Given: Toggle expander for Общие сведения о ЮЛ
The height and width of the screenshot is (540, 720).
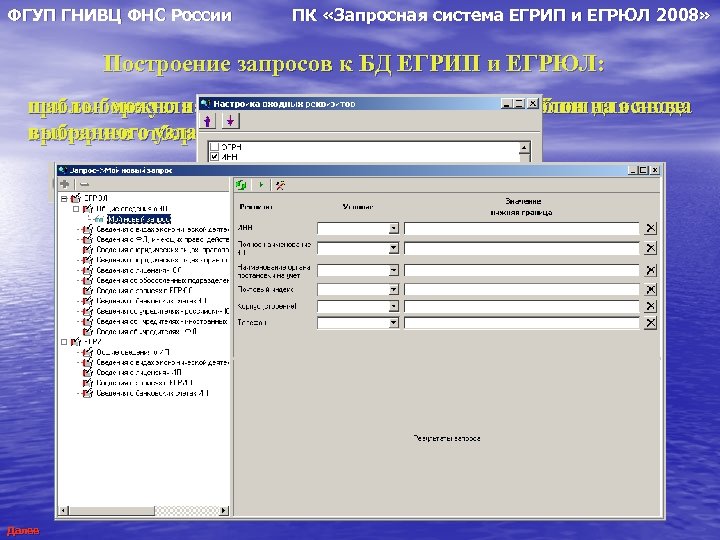Looking at the screenshot, I should [76, 209].
